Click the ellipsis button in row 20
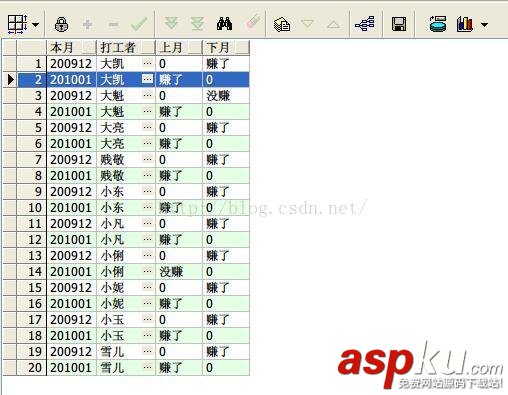 [x=147, y=367]
